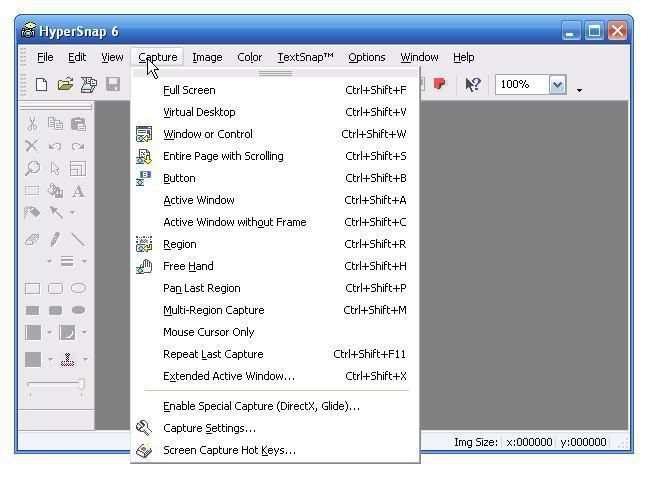Select Region capture in the menu
Screen dimensions: 649x502
tap(275, 244)
